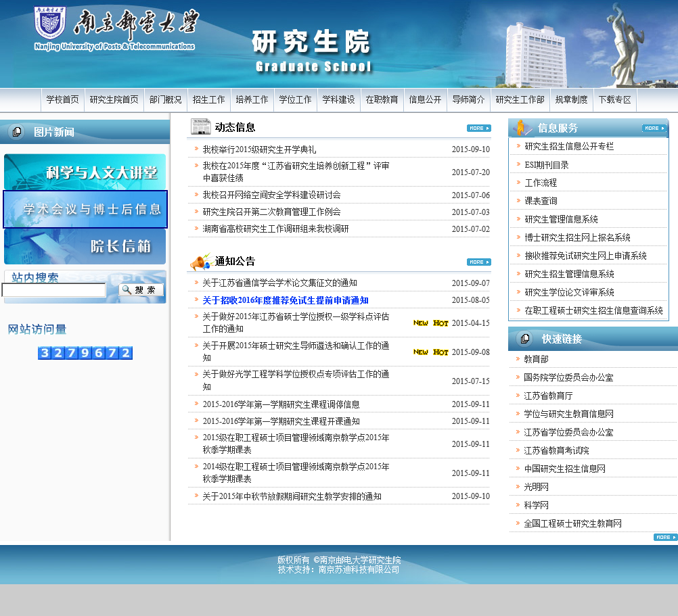Viewport: 678px width, 616px height.
Task: Click the megaphone icon beside 通知公告
Action: (x=200, y=262)
